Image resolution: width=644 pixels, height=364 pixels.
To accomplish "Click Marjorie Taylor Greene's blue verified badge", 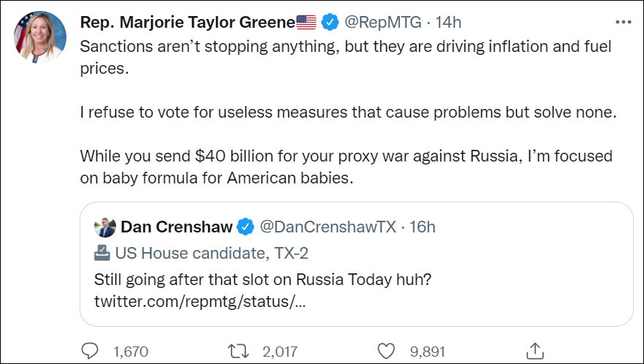I will [330, 23].
